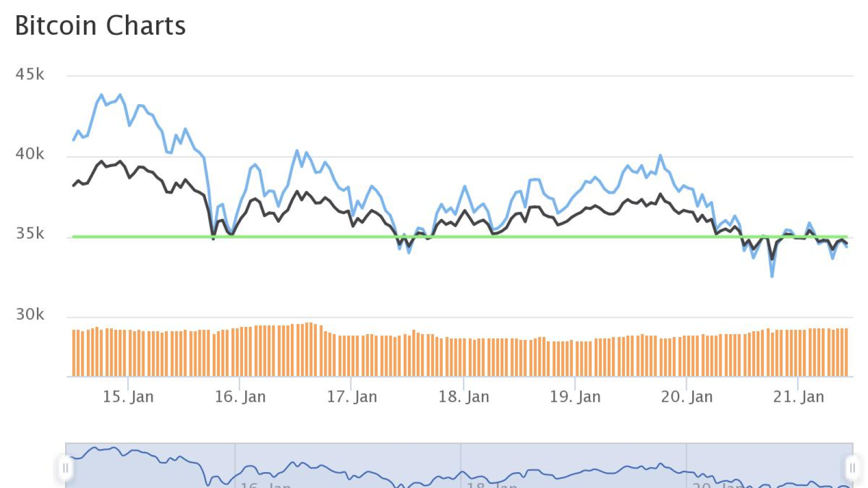Select the right range navigator handle
The width and height of the screenshot is (868, 488).
pos(852,467)
